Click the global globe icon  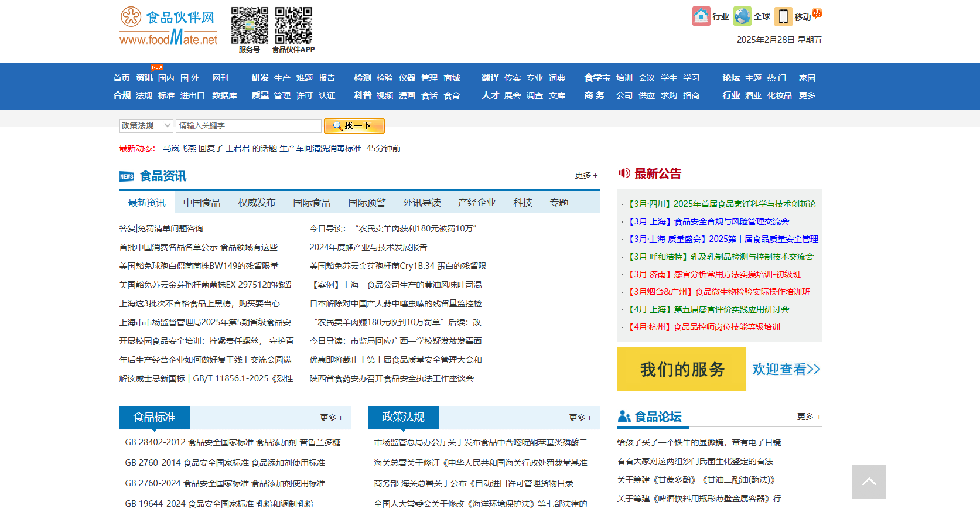[x=742, y=16]
